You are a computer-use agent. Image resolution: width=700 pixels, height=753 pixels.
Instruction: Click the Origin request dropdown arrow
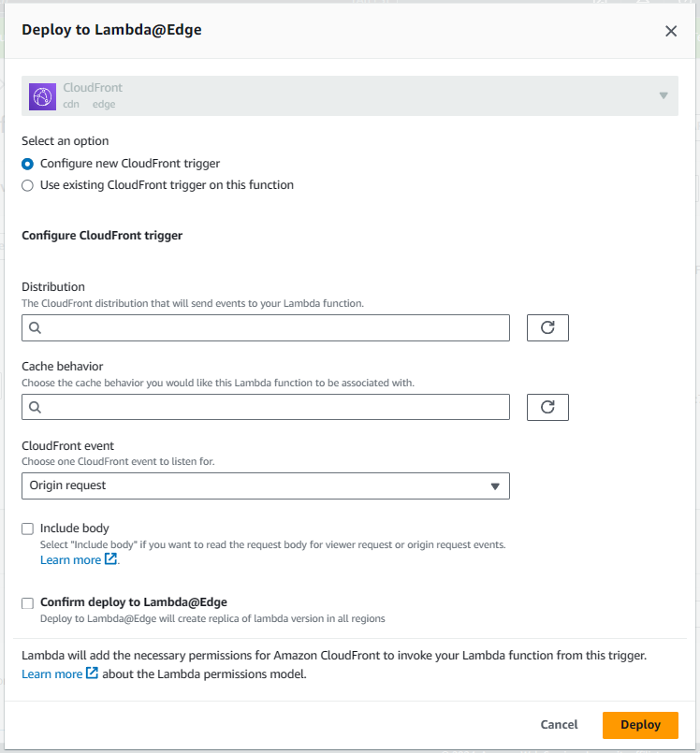click(x=495, y=486)
